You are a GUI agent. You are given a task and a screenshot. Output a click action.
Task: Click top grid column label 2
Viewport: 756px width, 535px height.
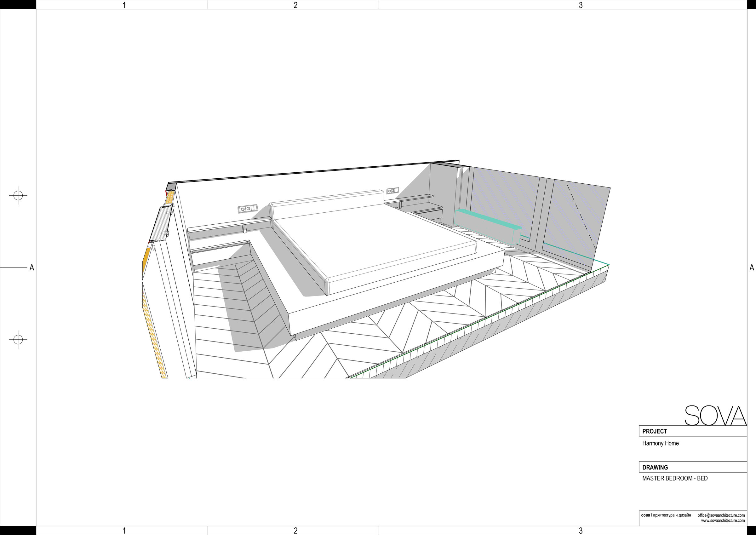tap(296, 5)
